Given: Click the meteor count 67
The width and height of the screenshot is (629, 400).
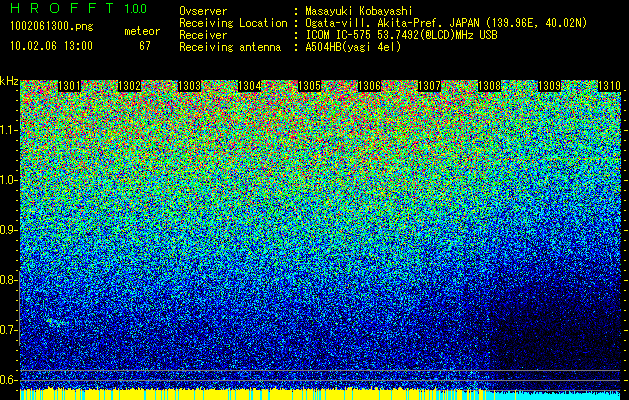Looking at the screenshot, I should (x=145, y=46).
